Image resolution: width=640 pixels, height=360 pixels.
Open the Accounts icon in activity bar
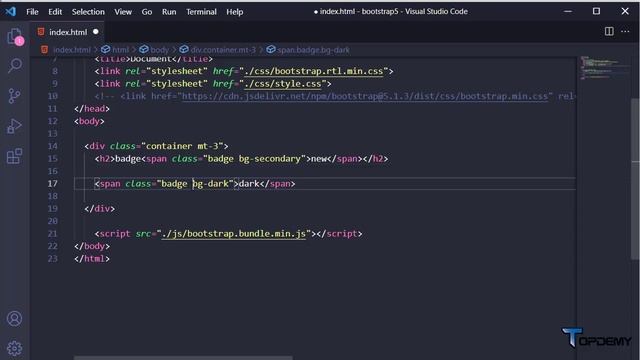(15, 319)
